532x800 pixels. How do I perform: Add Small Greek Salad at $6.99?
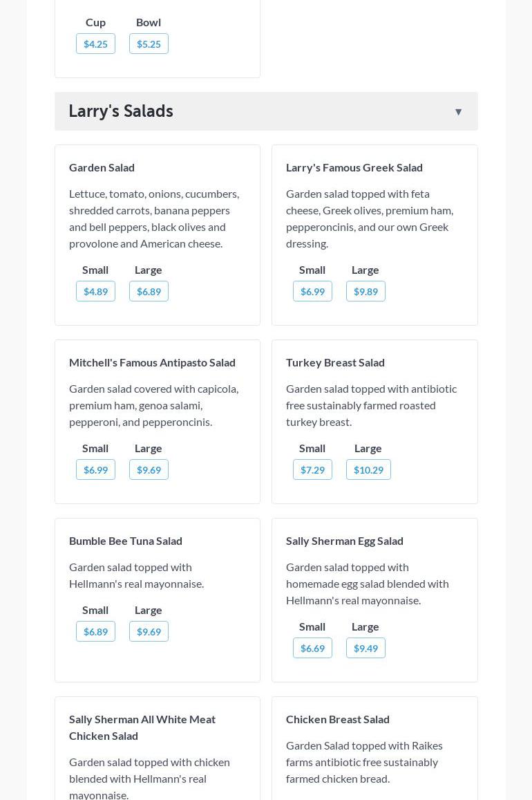312,292
